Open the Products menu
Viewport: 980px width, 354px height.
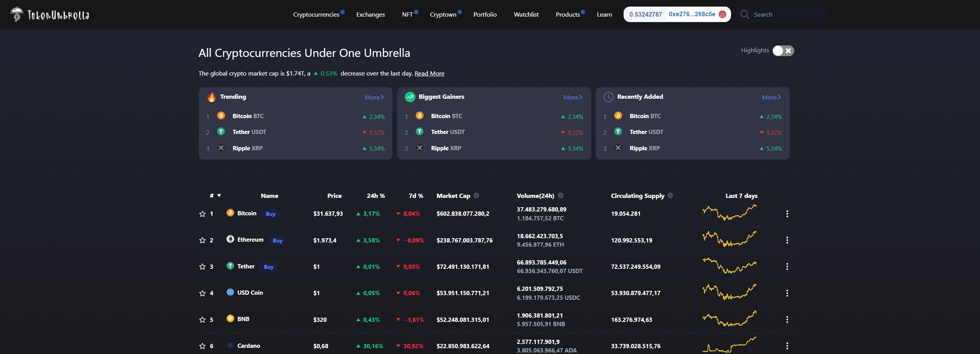[568, 14]
